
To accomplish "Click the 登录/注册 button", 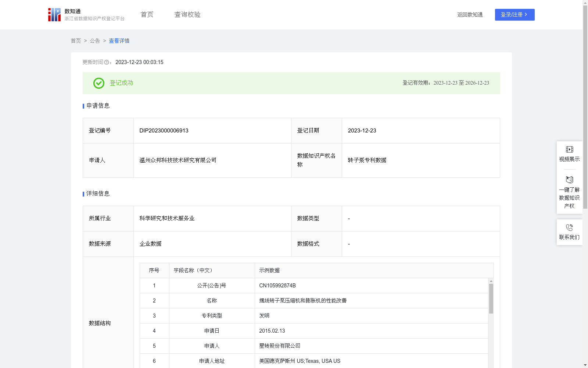I will (514, 15).
